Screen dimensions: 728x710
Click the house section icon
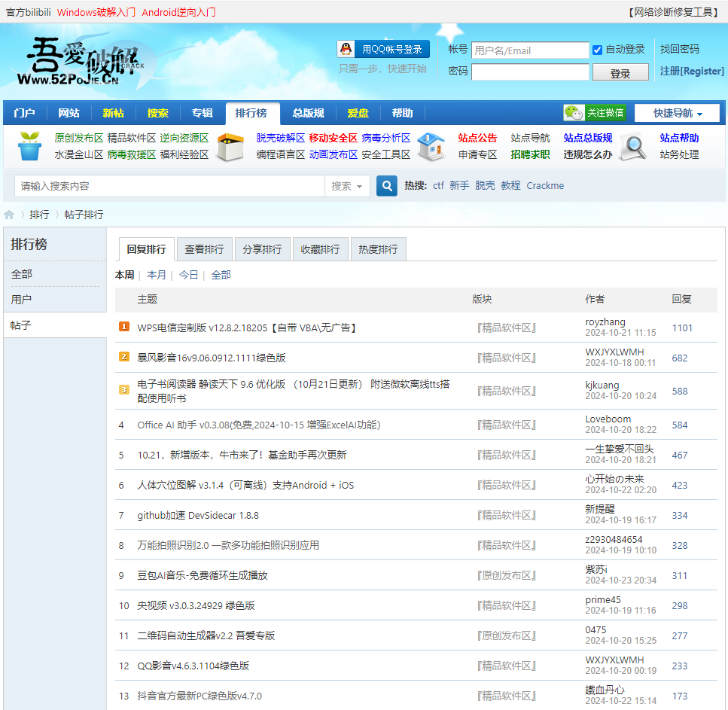[x=431, y=146]
